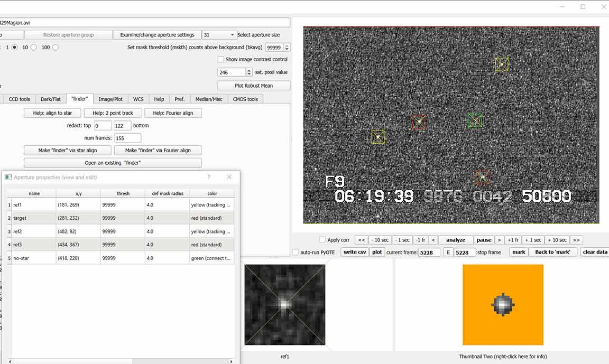Open the Pref. tab
This screenshot has height=364, width=609.
click(x=179, y=99)
